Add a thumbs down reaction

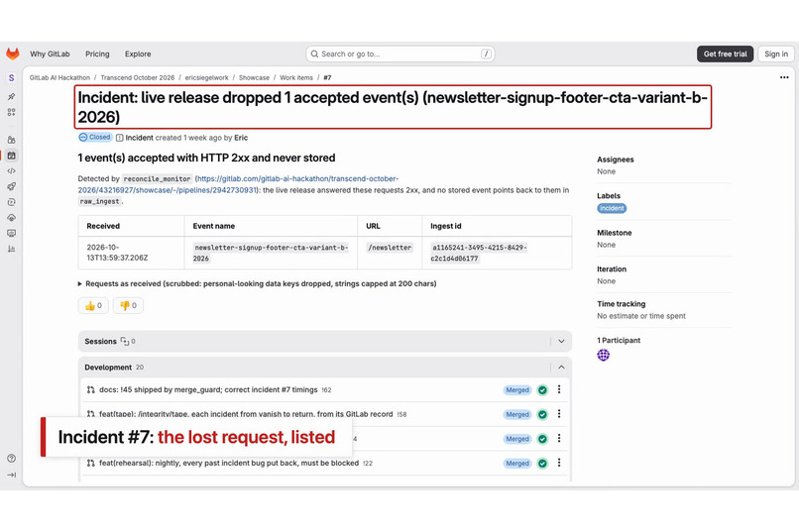pos(128,305)
